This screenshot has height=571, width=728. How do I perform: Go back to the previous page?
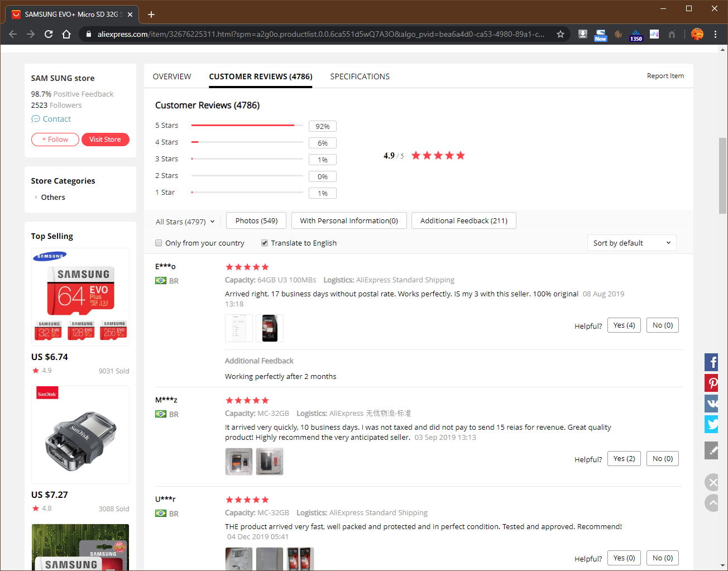point(13,34)
